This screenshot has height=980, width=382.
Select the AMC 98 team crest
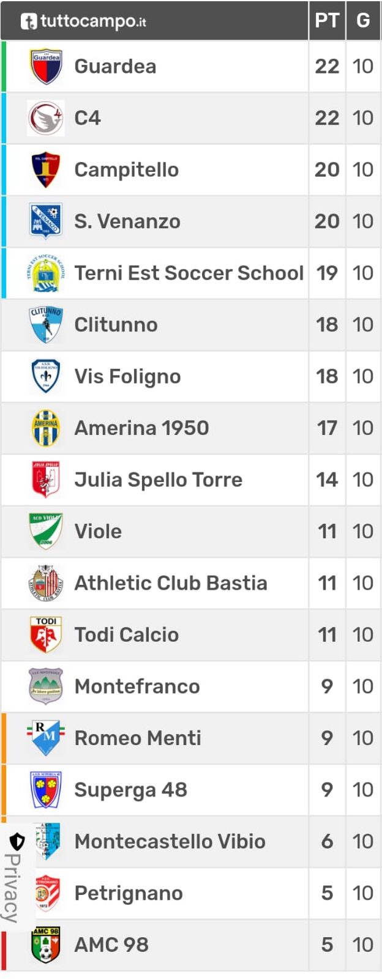point(46,945)
